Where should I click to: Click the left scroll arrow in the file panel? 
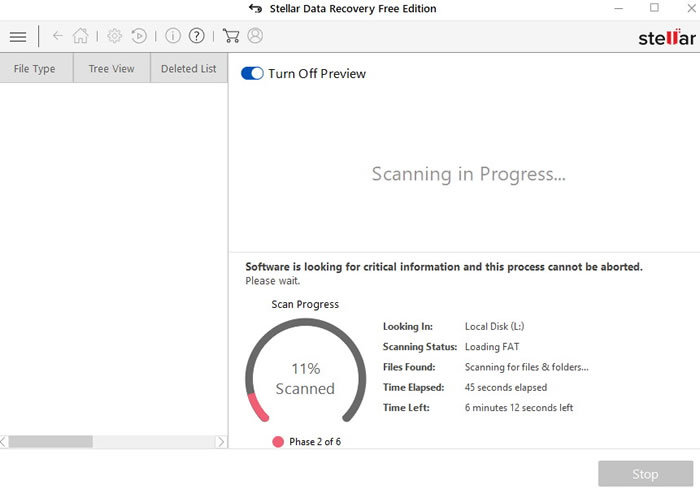coord(5,441)
